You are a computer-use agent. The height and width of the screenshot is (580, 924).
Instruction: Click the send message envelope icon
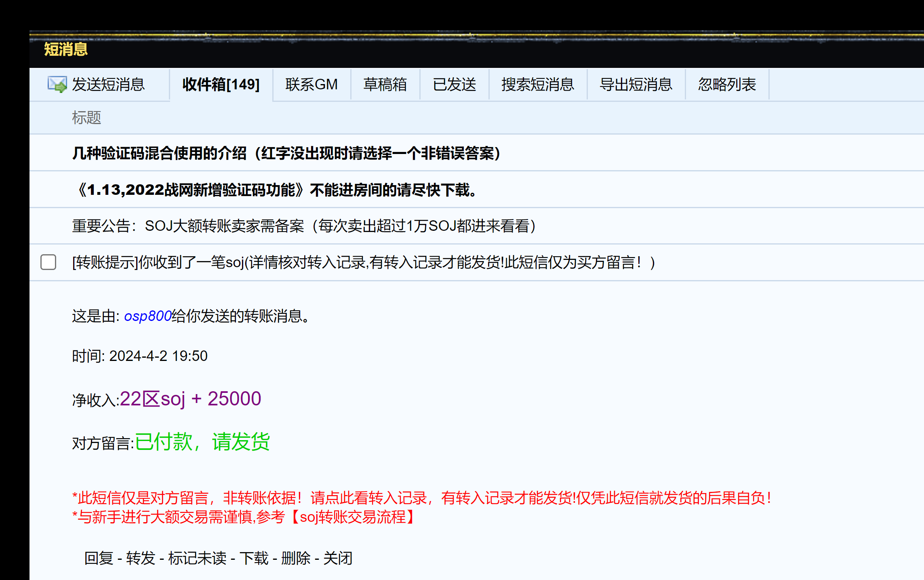click(x=57, y=84)
